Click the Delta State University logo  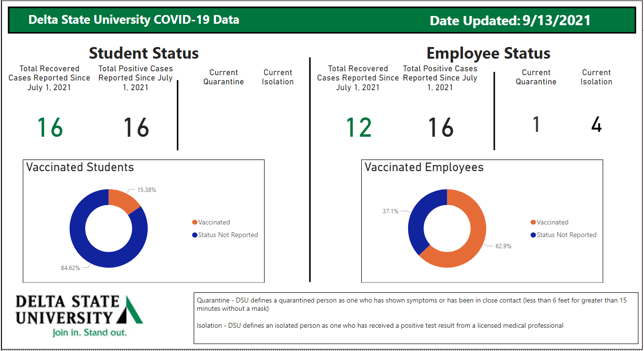coord(79,315)
